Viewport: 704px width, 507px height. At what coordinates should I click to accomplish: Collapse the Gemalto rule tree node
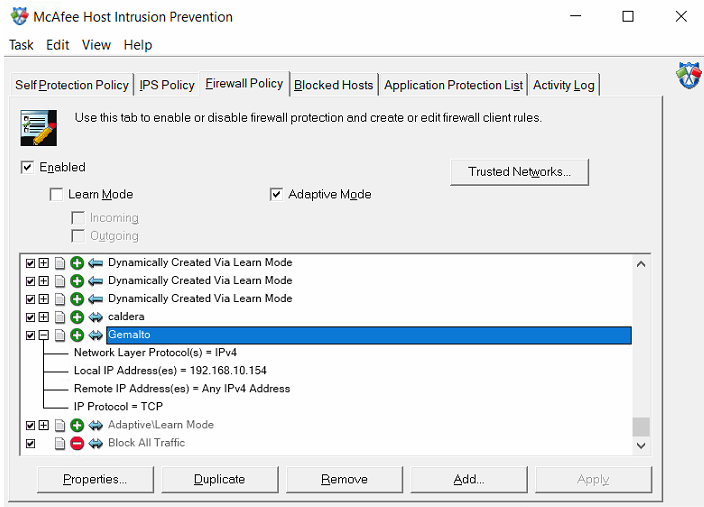pos(44,335)
